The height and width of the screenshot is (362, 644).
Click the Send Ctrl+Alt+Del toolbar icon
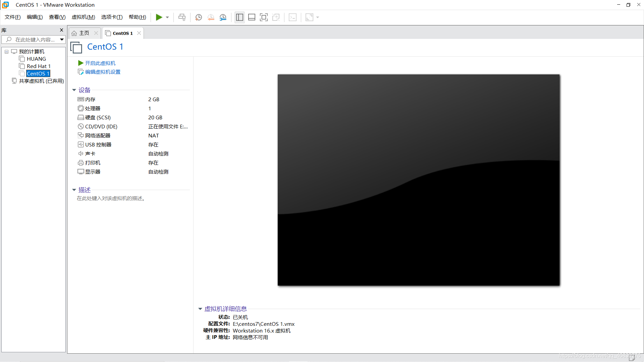click(182, 17)
